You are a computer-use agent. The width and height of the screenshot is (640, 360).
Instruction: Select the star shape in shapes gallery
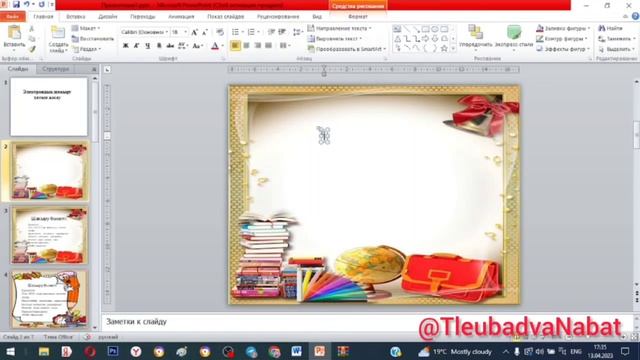point(444,48)
